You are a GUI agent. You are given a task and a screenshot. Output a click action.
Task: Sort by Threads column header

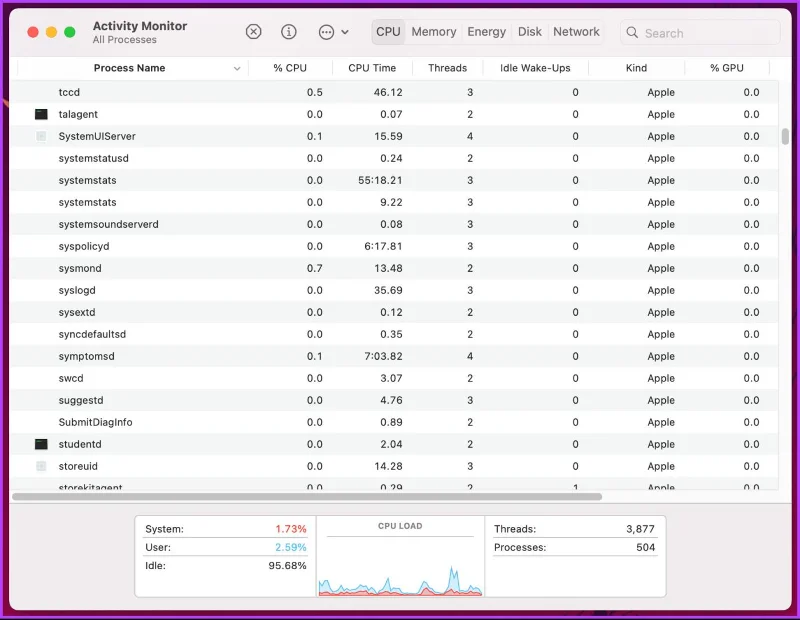pyautogui.click(x=447, y=68)
